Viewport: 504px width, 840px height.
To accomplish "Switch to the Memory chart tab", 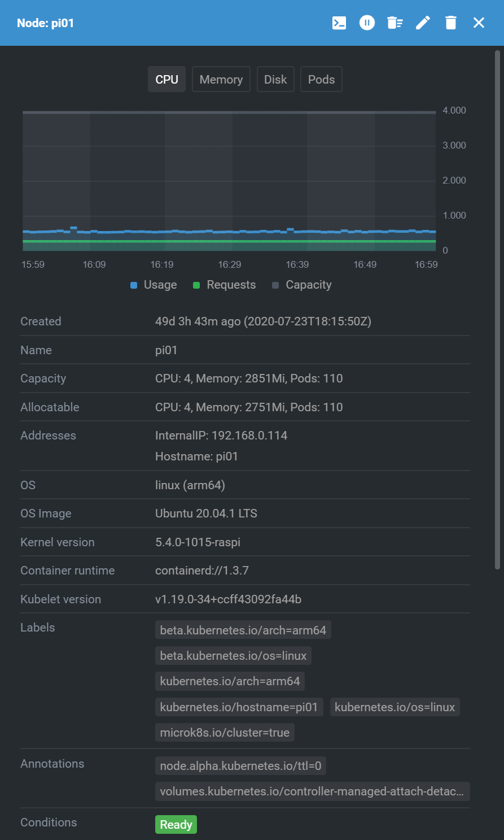I will tap(221, 79).
